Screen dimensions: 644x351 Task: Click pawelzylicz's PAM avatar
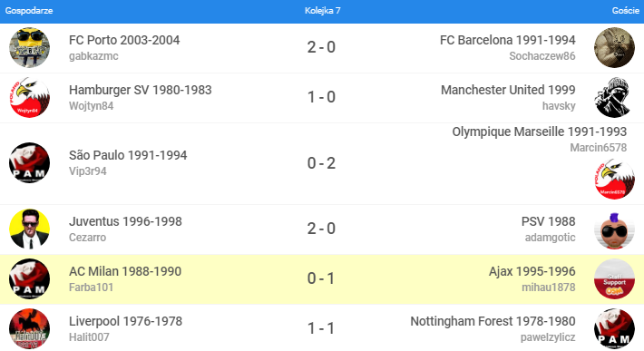click(614, 329)
